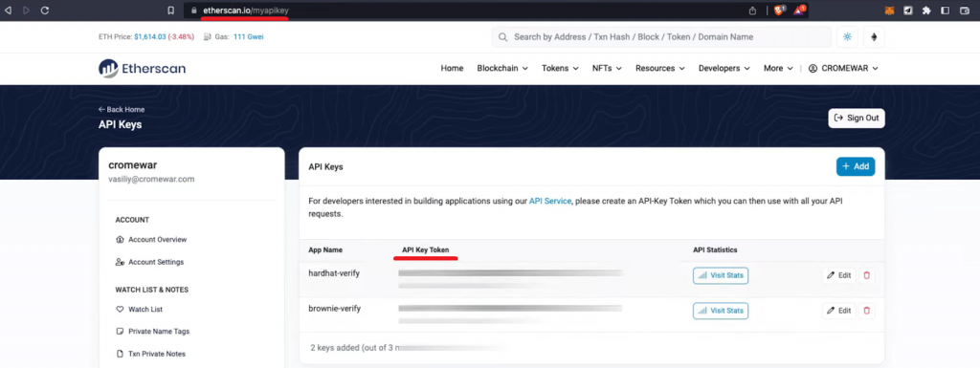Toggle the browser sidebar panel icon

945,11
